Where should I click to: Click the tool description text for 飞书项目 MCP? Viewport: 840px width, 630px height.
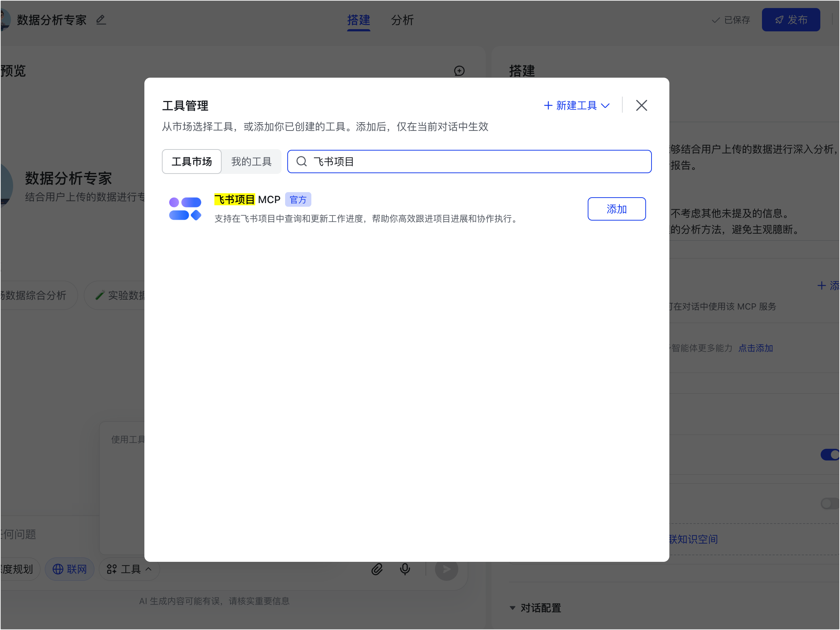[366, 219]
